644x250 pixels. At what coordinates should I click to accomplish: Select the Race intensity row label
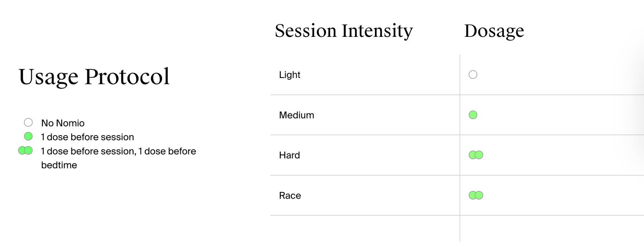click(x=290, y=196)
